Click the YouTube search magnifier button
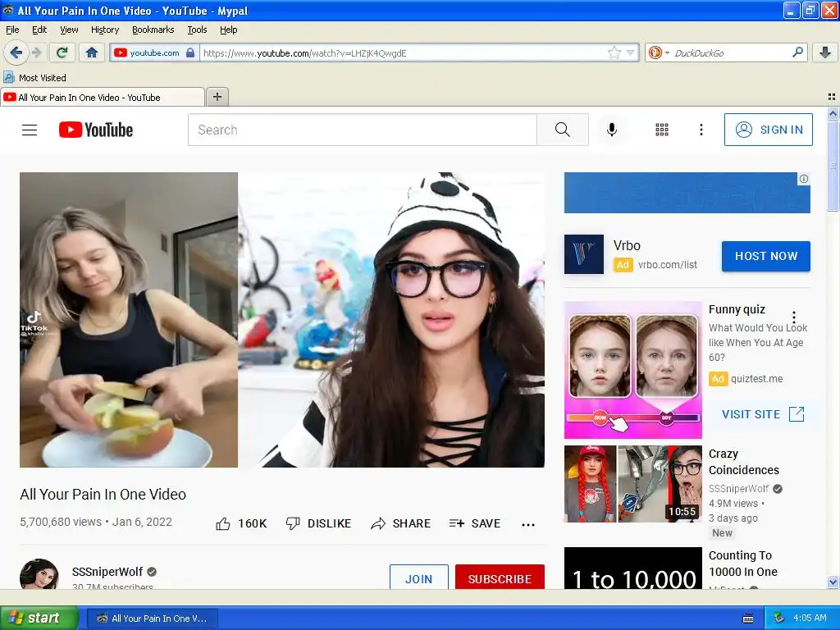The image size is (840, 630). (x=563, y=130)
